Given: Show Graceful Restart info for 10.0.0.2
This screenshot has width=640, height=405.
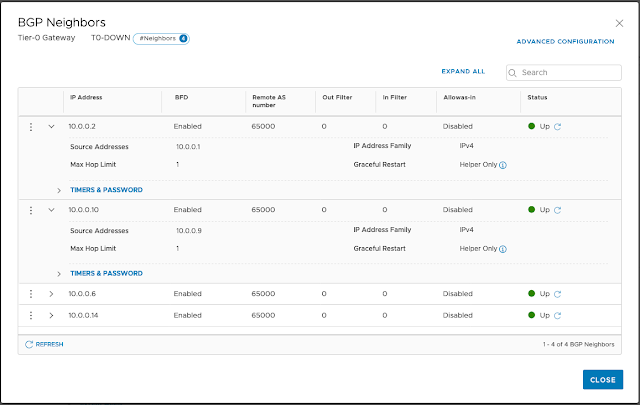Looking at the screenshot, I should 503,164.
